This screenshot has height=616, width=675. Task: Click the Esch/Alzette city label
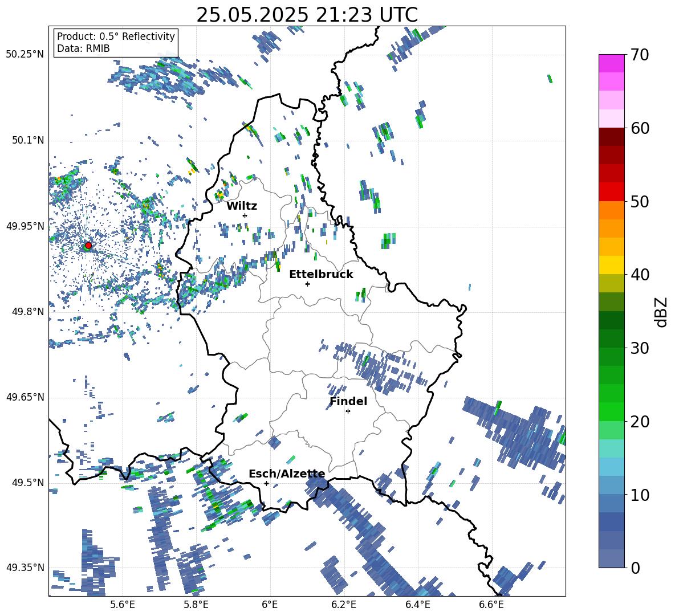[287, 474]
